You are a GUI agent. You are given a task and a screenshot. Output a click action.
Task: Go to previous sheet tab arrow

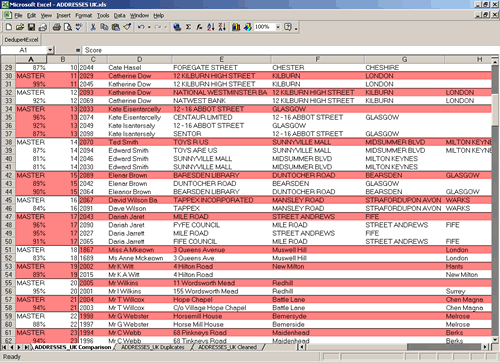[12, 347]
